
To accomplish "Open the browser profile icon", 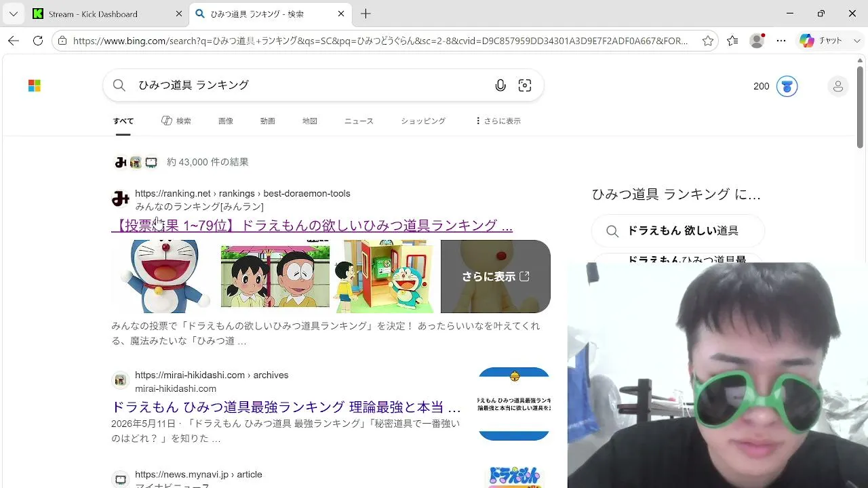I will point(757,41).
